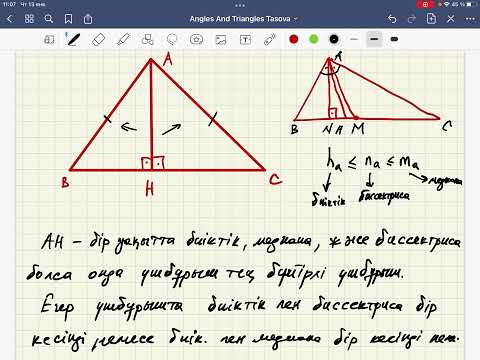The width and height of the screenshot is (480, 360).
Task: Toggle the read-only mode tool
Action: (49, 40)
